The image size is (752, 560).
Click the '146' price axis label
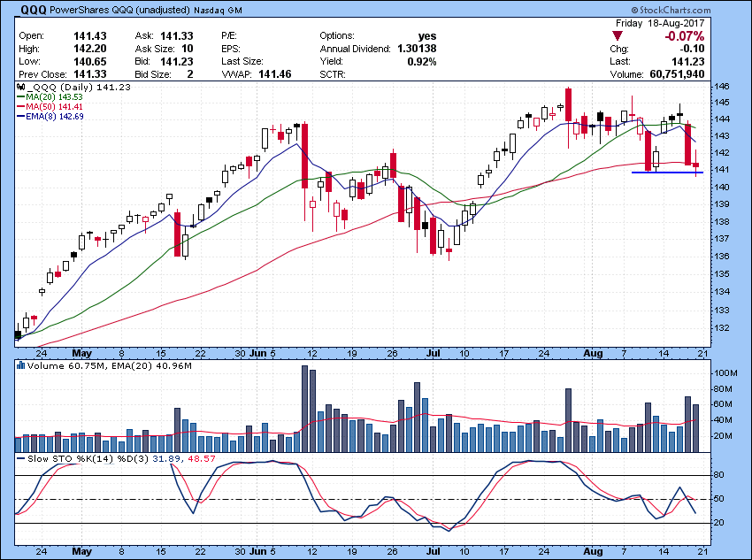(723, 87)
